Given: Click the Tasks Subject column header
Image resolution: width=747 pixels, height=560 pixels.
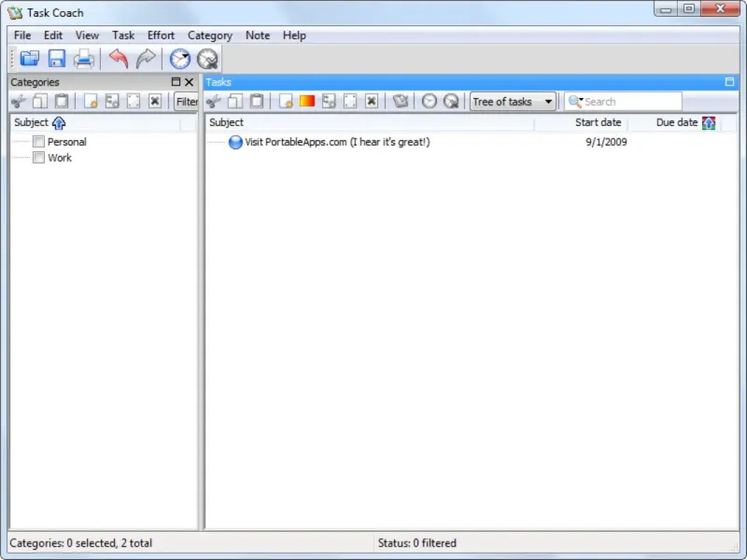Looking at the screenshot, I should 370,123.
